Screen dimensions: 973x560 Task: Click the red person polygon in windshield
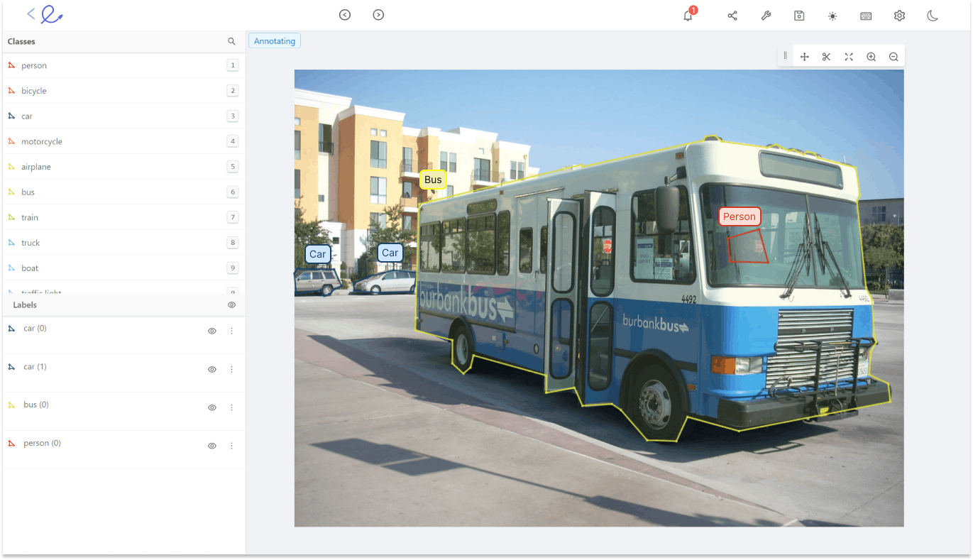(747, 246)
